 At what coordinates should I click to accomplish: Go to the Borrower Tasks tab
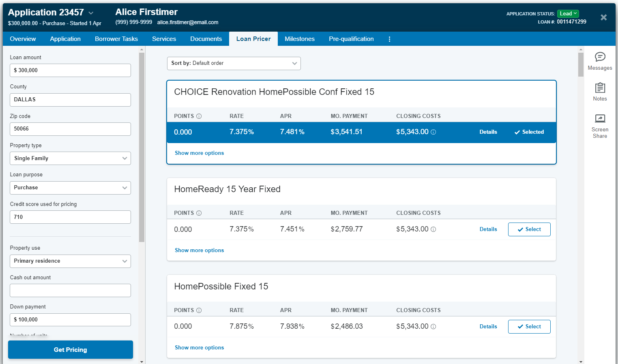116,39
